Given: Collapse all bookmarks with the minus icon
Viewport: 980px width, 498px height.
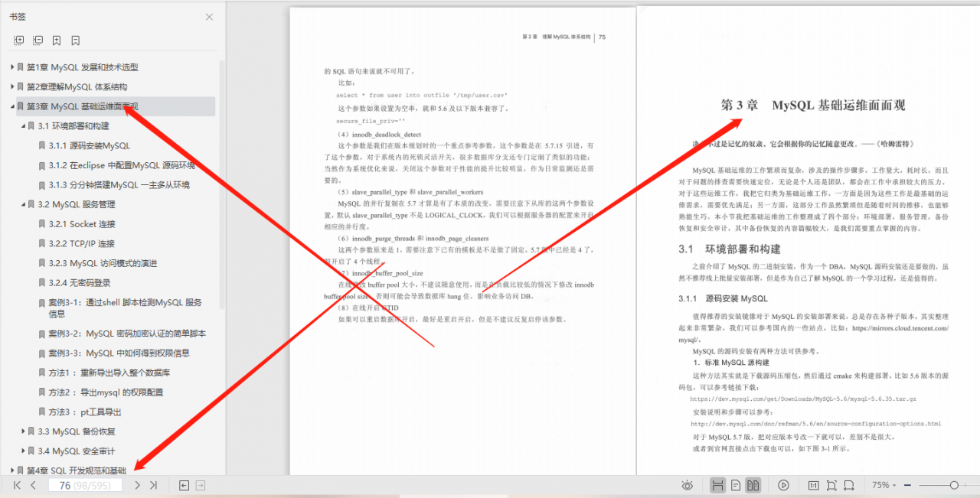Looking at the screenshot, I should tap(38, 41).
